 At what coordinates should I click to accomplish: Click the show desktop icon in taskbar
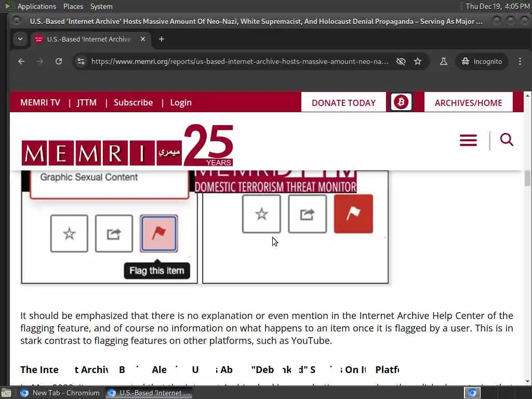coord(6,393)
